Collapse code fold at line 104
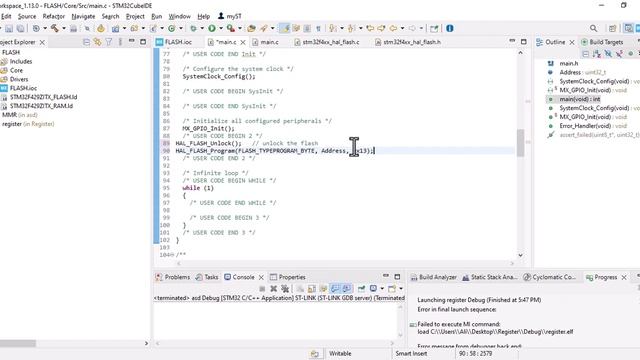 pos(173,255)
